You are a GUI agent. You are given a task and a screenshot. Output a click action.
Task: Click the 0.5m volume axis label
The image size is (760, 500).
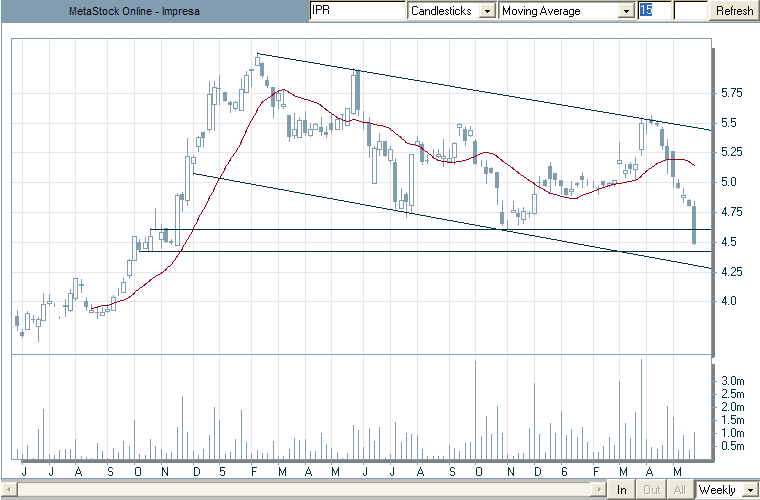tap(732, 446)
